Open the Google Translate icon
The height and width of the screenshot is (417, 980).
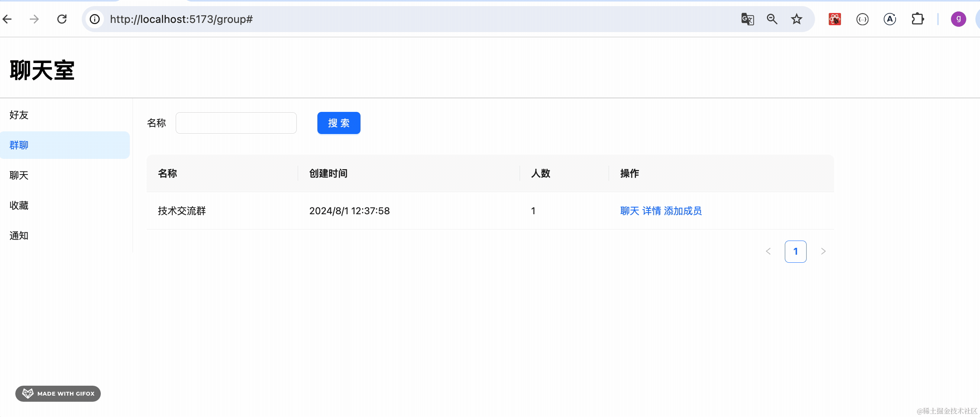[747, 19]
